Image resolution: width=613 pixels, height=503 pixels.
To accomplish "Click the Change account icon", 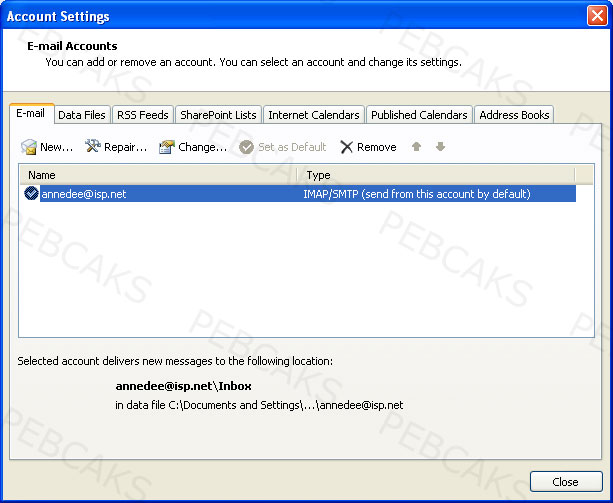I will pyautogui.click(x=167, y=147).
